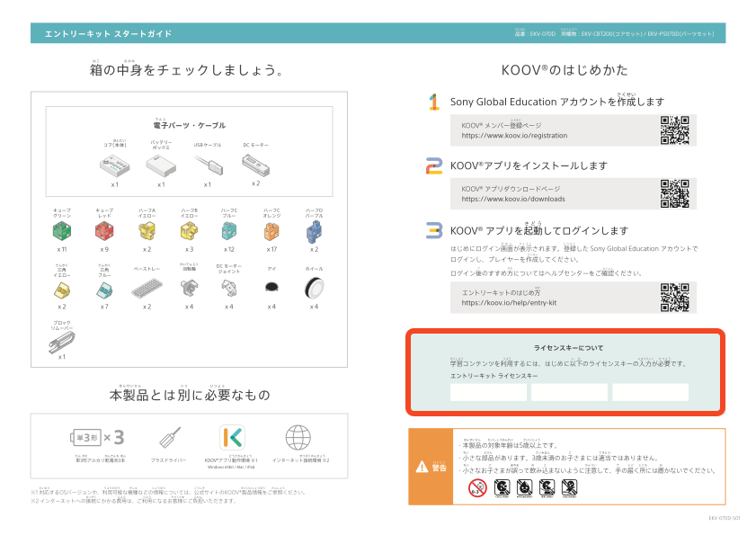Viewport: 756px width, 535px height.
Task: Click the 'エントリーキット スタートガイド' header title
Action: point(109,34)
